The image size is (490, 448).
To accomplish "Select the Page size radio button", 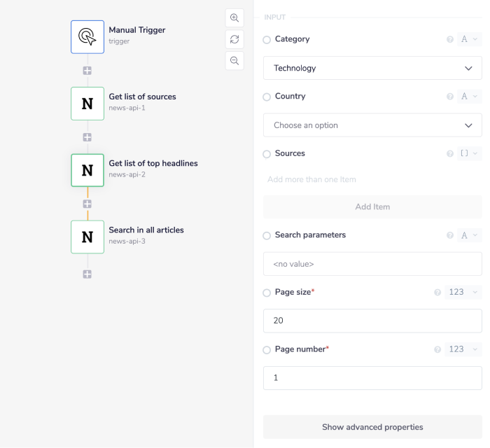I will point(267,293).
